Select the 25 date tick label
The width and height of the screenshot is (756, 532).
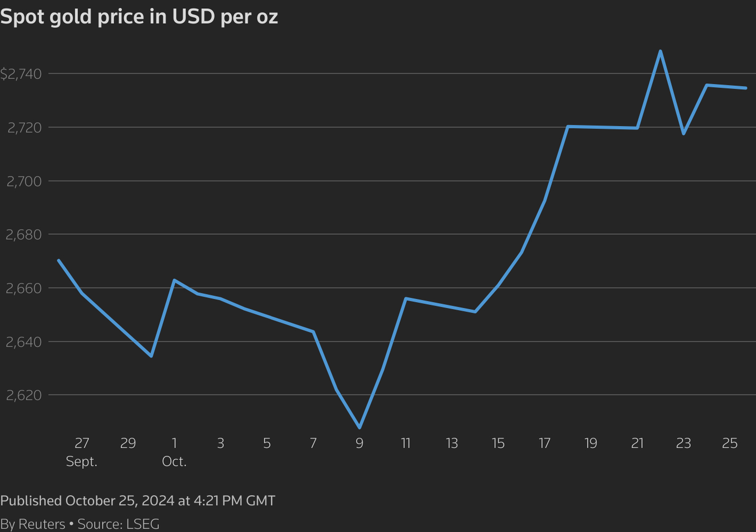pos(729,443)
